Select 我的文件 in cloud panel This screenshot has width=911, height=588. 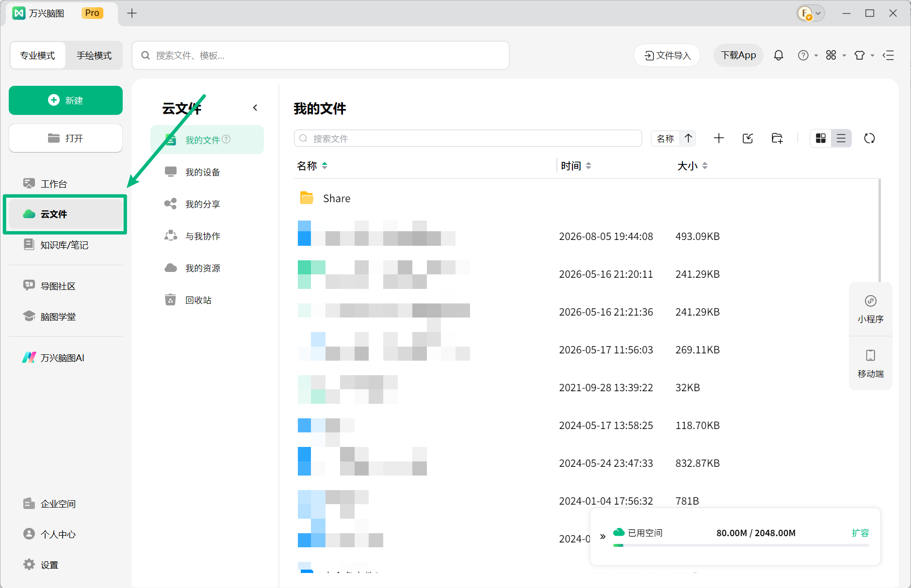[x=207, y=140]
